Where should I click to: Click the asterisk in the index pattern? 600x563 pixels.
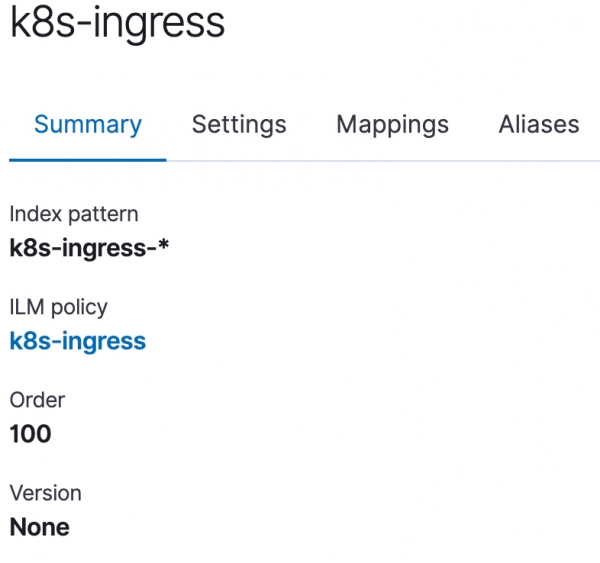click(x=163, y=245)
